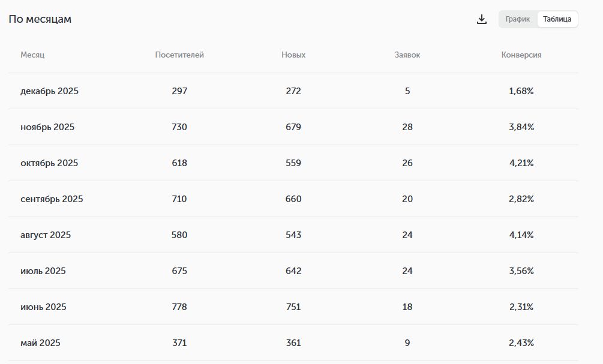This screenshot has width=603, height=364.
Task: Click the 28 requests value for November
Action: [407, 127]
